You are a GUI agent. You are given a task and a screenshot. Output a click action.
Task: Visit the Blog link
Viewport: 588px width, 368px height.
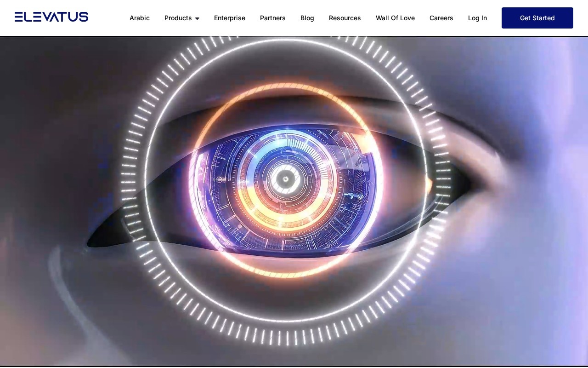(307, 18)
